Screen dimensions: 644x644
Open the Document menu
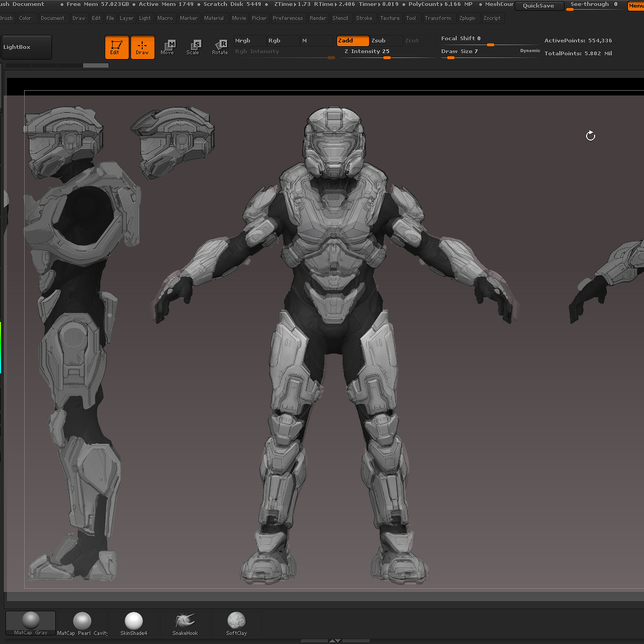click(52, 18)
